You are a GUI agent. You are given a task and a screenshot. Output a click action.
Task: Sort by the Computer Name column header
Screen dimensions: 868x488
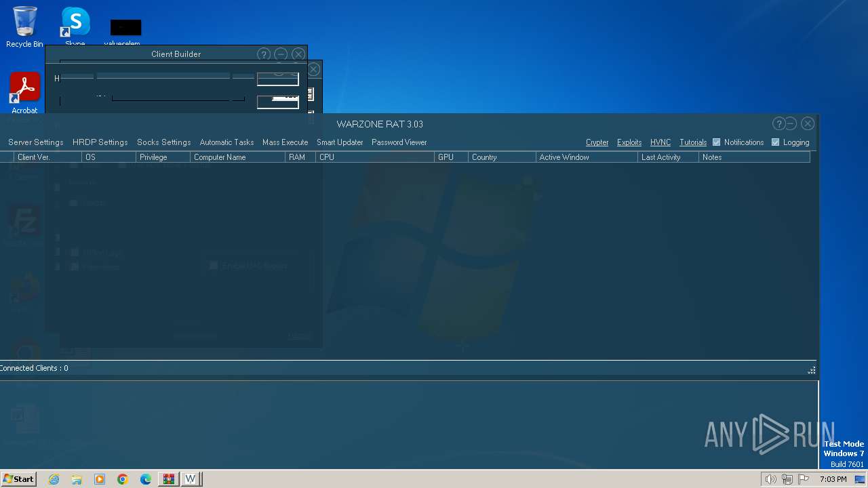pyautogui.click(x=237, y=157)
